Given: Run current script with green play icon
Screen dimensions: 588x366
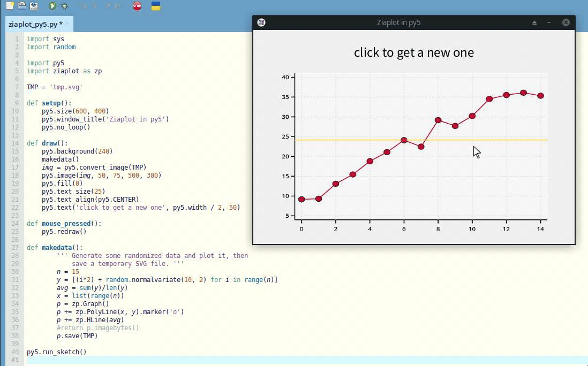Looking at the screenshot, I should pos(52,6).
